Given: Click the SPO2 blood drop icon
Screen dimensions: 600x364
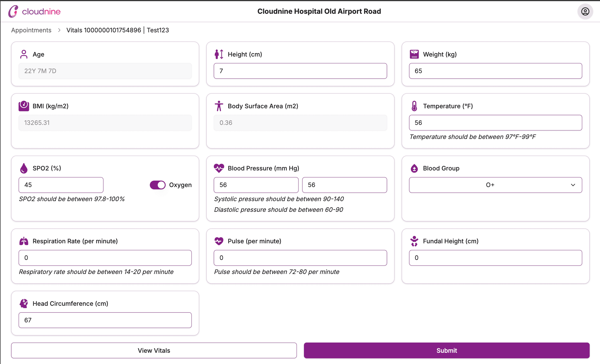Looking at the screenshot, I should [x=24, y=168].
